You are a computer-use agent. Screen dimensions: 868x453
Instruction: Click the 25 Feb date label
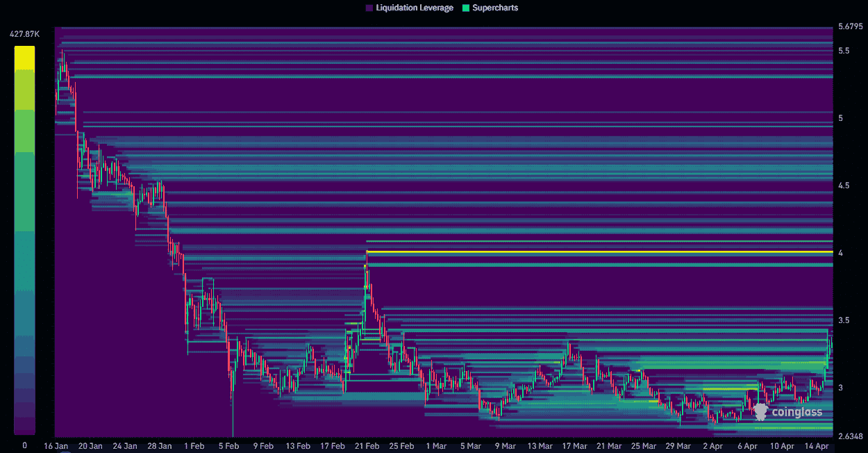(401, 446)
